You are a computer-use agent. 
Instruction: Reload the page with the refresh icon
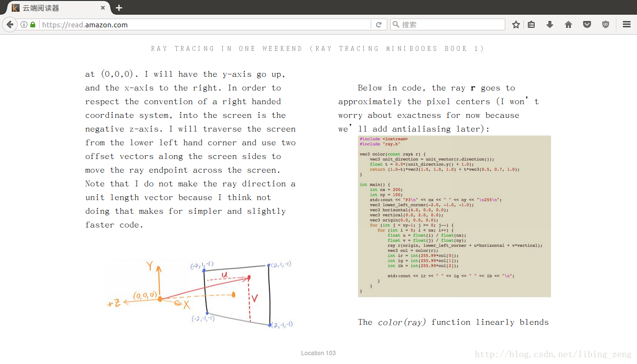click(378, 24)
